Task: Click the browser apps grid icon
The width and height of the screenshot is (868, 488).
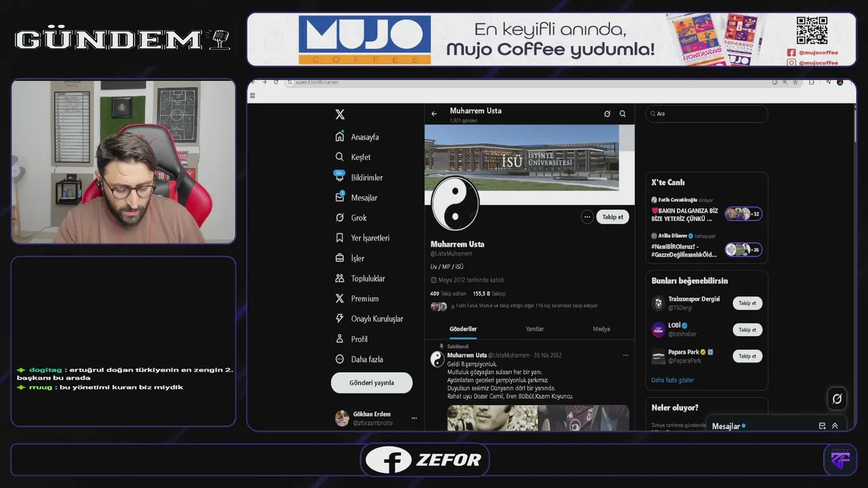Action: coord(253,96)
